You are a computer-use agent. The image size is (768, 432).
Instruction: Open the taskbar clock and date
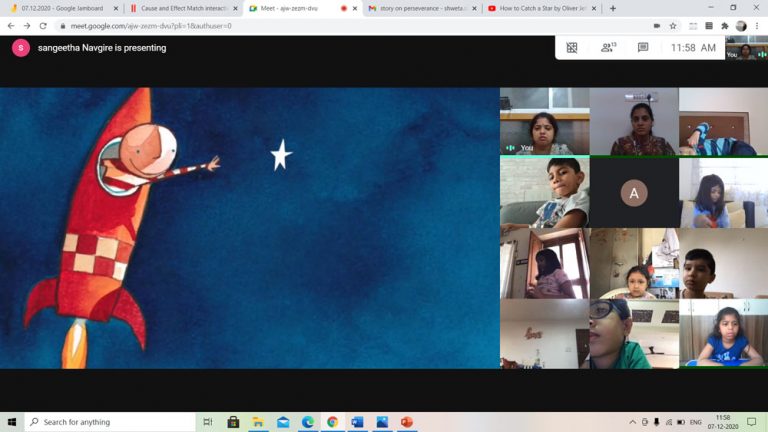click(x=723, y=422)
